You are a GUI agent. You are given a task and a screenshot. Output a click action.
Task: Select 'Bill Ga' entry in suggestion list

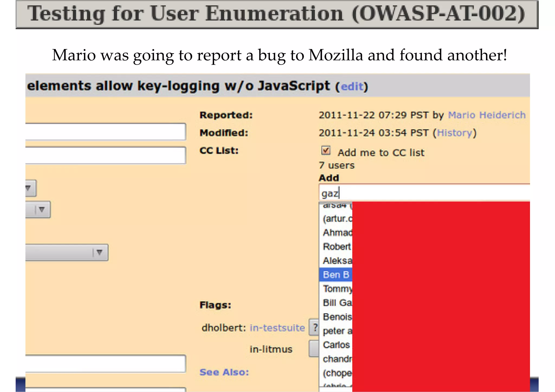(x=337, y=303)
